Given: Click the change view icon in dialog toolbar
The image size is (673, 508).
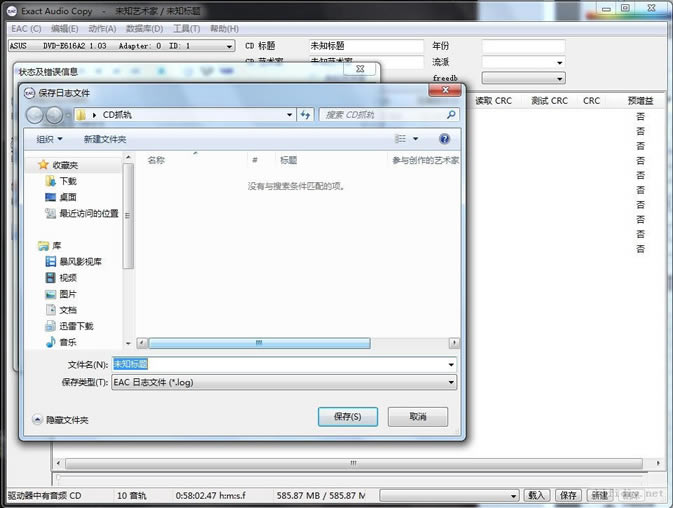Looking at the screenshot, I should (x=400, y=139).
